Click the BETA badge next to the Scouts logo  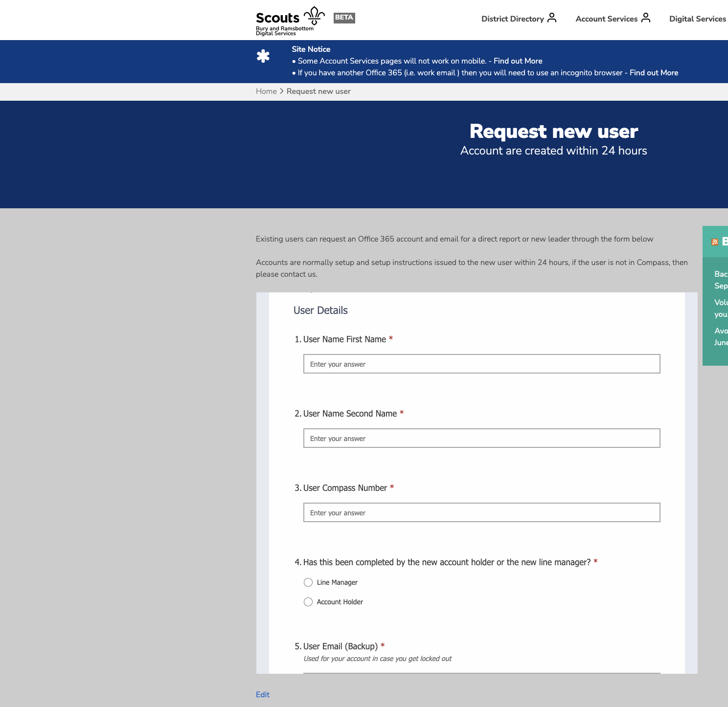pos(343,18)
